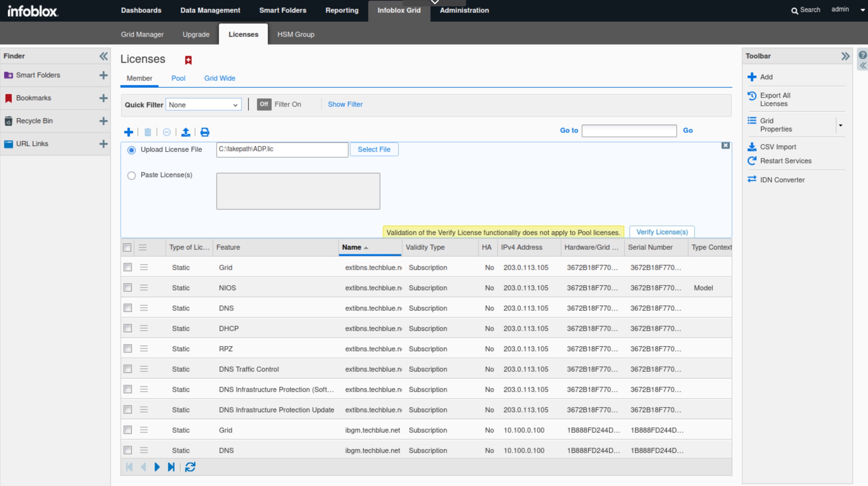Image resolution: width=868 pixels, height=486 pixels.
Task: Open the Quick Filter dropdown
Action: tap(203, 105)
